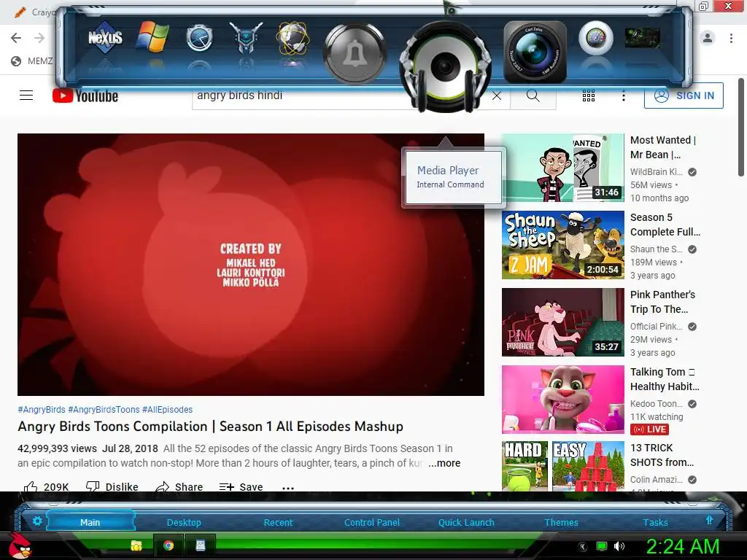Image resolution: width=747 pixels, height=560 pixels.
Task: Open the Mr Bean Most Wanted thumbnail
Action: click(x=562, y=168)
